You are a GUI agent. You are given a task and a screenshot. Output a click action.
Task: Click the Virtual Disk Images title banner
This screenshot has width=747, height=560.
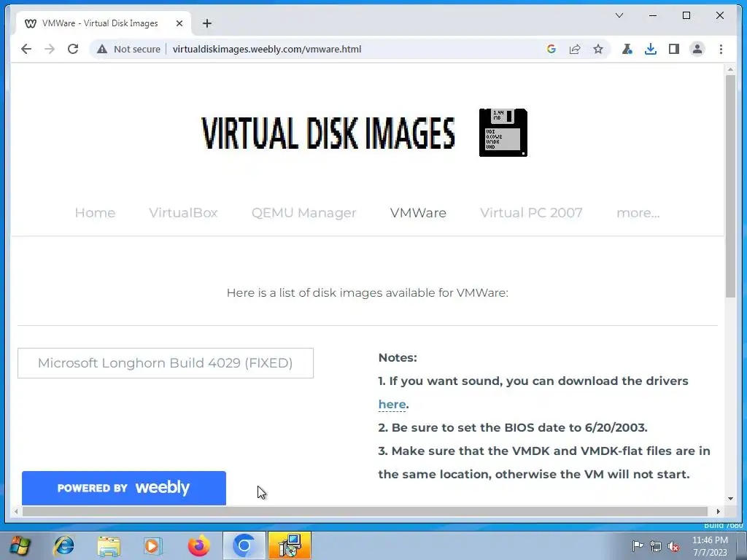pyautogui.click(x=328, y=133)
